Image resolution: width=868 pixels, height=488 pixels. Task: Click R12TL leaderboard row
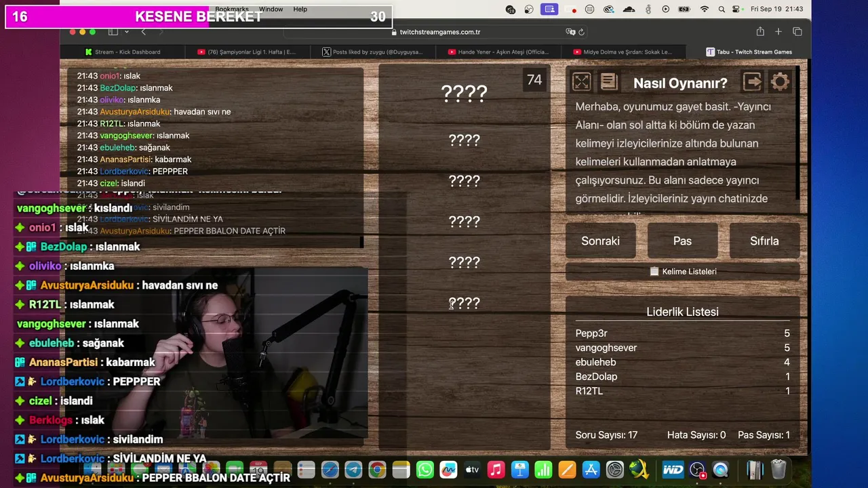point(683,391)
